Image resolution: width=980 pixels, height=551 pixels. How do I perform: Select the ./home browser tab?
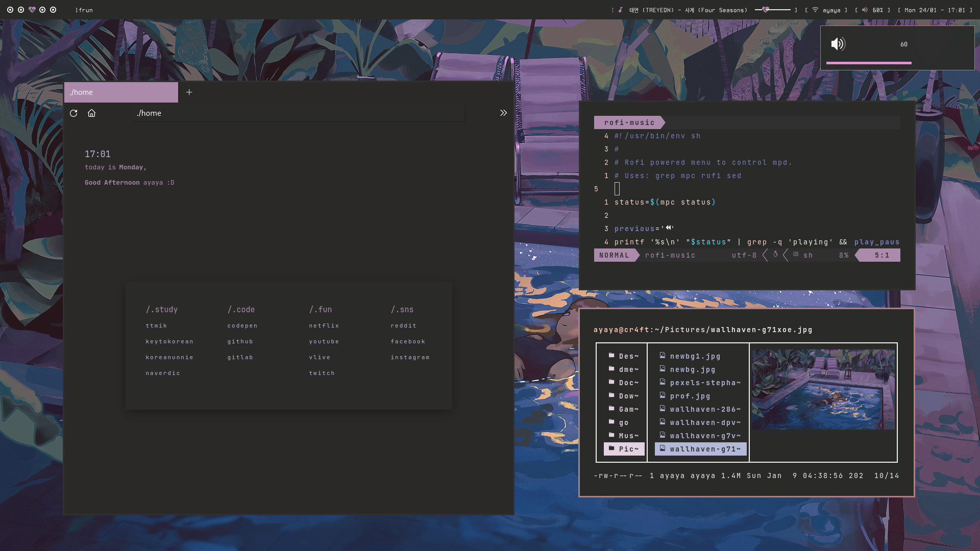(x=121, y=92)
